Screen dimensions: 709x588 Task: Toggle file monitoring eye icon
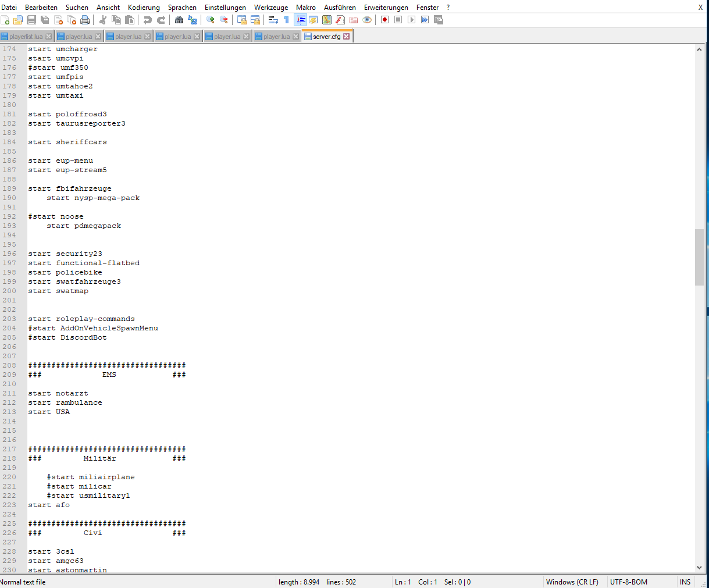click(367, 20)
